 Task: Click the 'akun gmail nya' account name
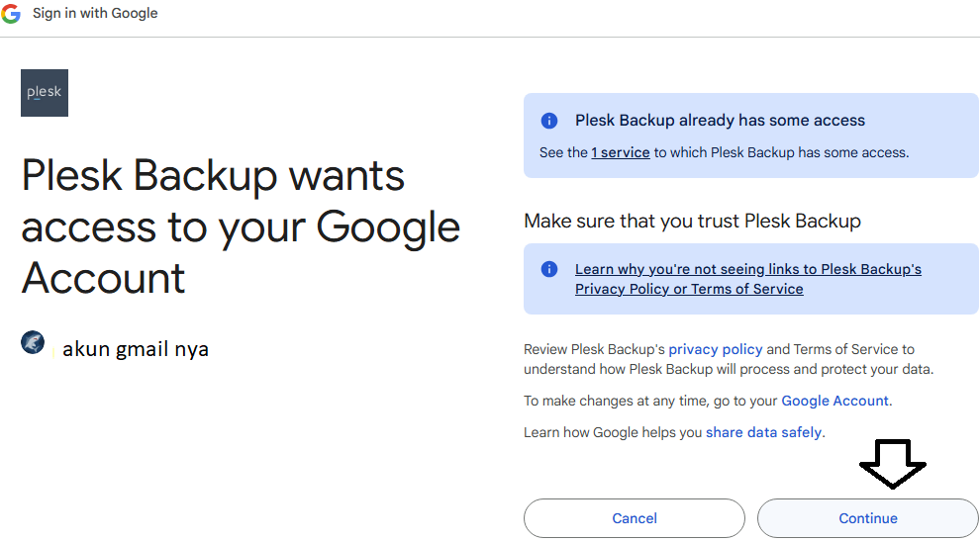[x=136, y=348]
